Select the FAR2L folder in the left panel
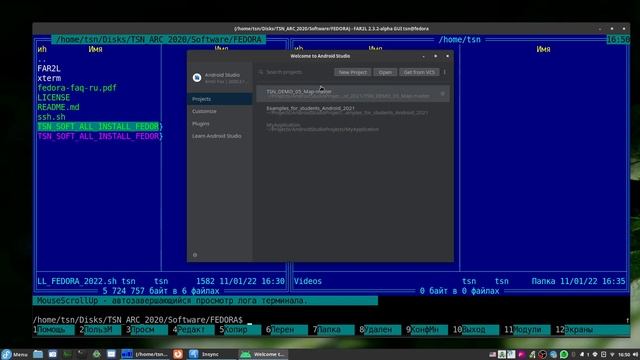640x360 pixels. pos(49,69)
